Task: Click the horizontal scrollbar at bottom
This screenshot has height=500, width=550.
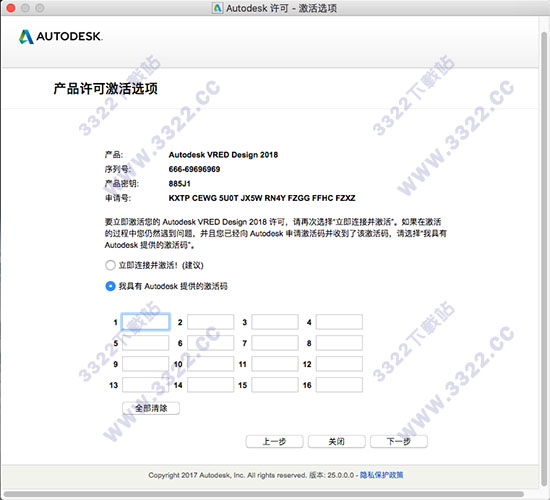Action: pyautogui.click(x=264, y=495)
